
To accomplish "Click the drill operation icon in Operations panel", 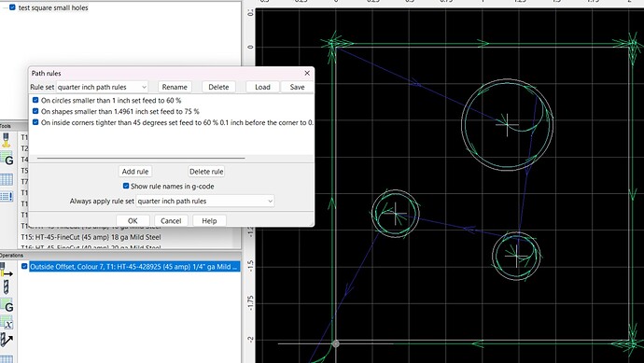I will coord(7,287).
